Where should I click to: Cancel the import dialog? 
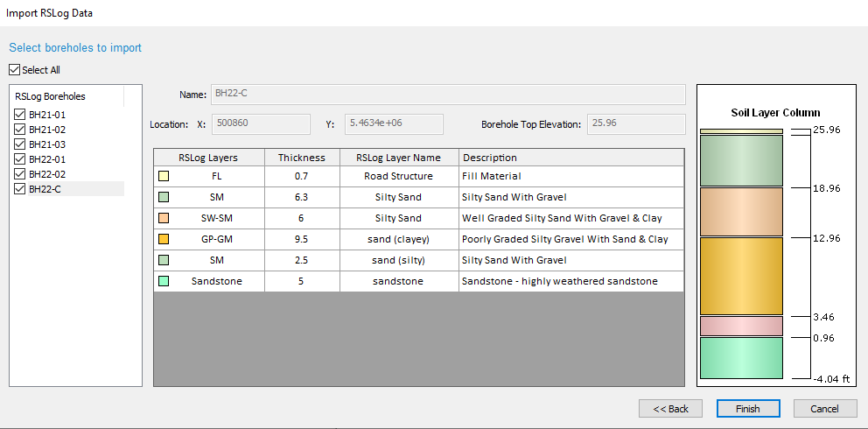click(x=825, y=409)
